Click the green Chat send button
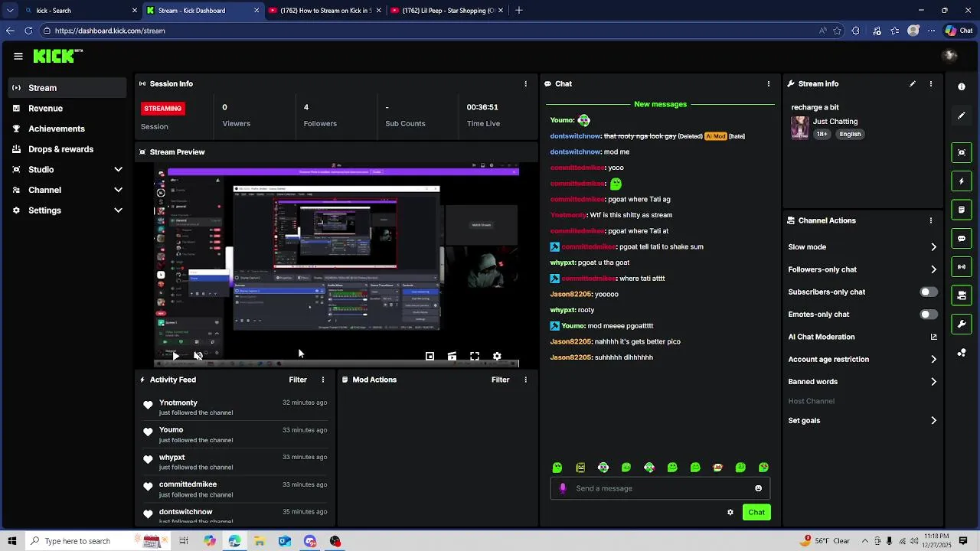 point(756,513)
